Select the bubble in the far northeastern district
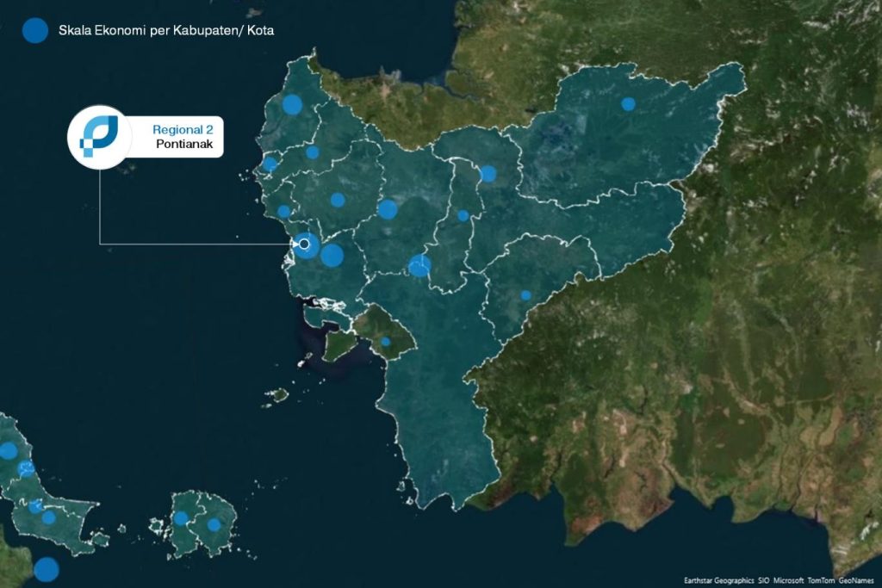The height and width of the screenshot is (588, 882). tap(628, 104)
